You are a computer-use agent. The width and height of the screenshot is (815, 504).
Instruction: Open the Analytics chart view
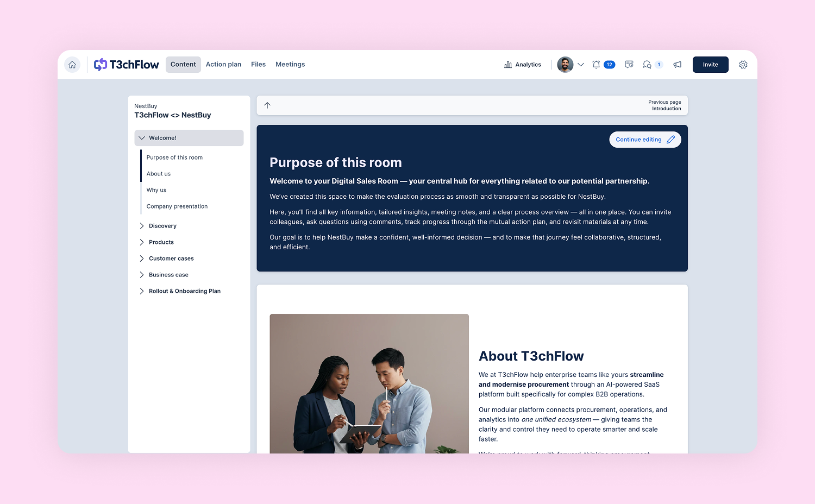coord(523,65)
